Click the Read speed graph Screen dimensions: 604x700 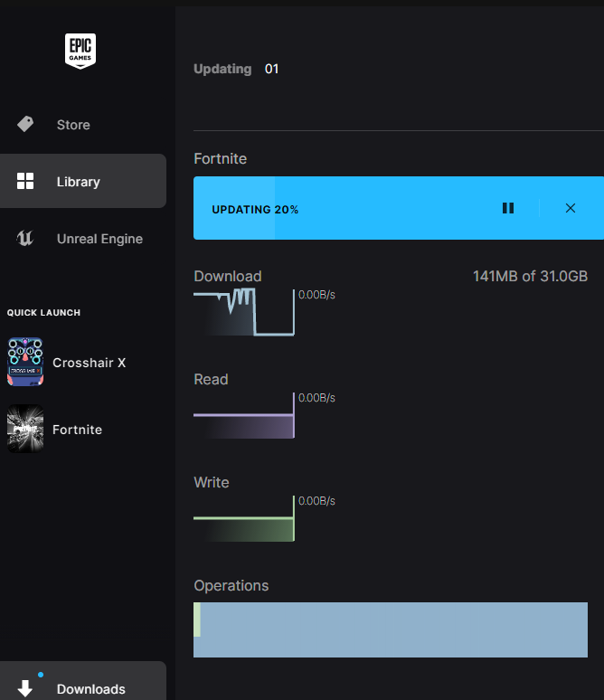pos(244,415)
